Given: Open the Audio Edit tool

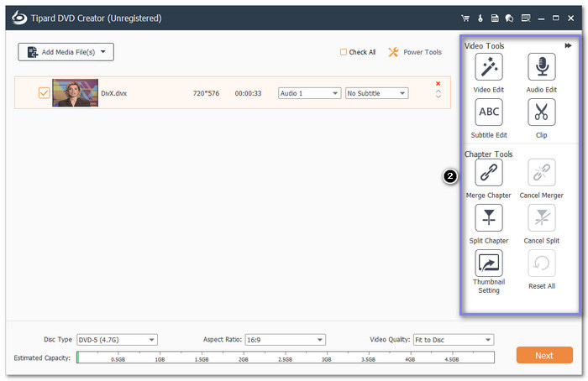Looking at the screenshot, I should (541, 67).
